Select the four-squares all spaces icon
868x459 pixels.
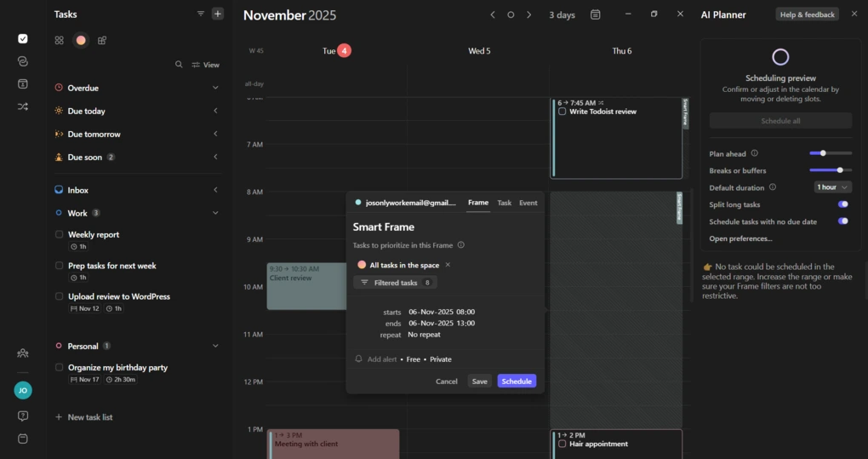pos(60,40)
